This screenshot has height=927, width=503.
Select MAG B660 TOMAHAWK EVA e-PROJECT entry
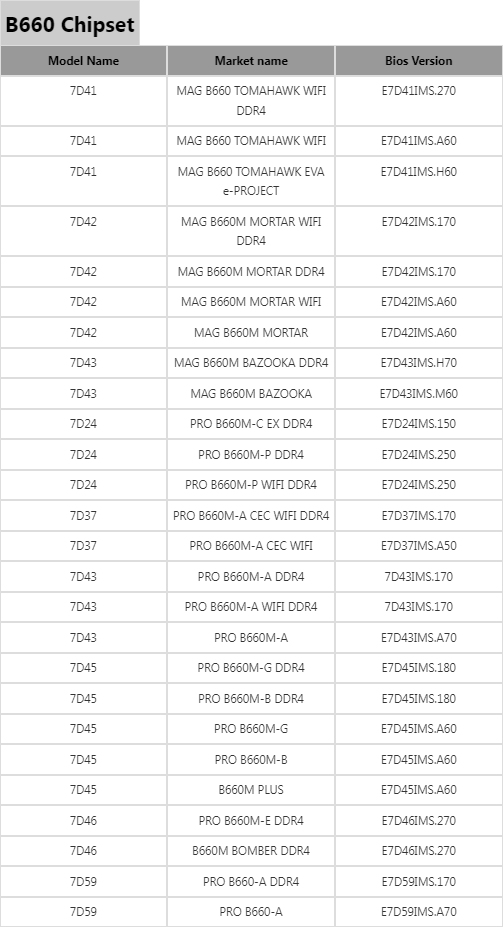pos(251,181)
